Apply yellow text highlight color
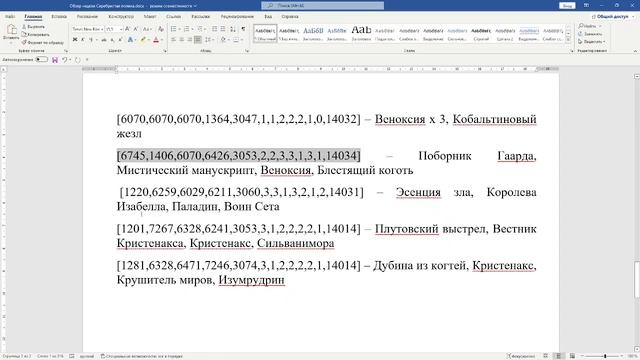 [x=143, y=40]
